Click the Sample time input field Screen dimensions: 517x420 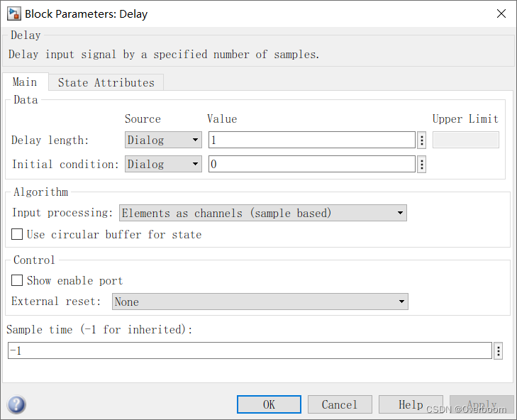(250, 350)
